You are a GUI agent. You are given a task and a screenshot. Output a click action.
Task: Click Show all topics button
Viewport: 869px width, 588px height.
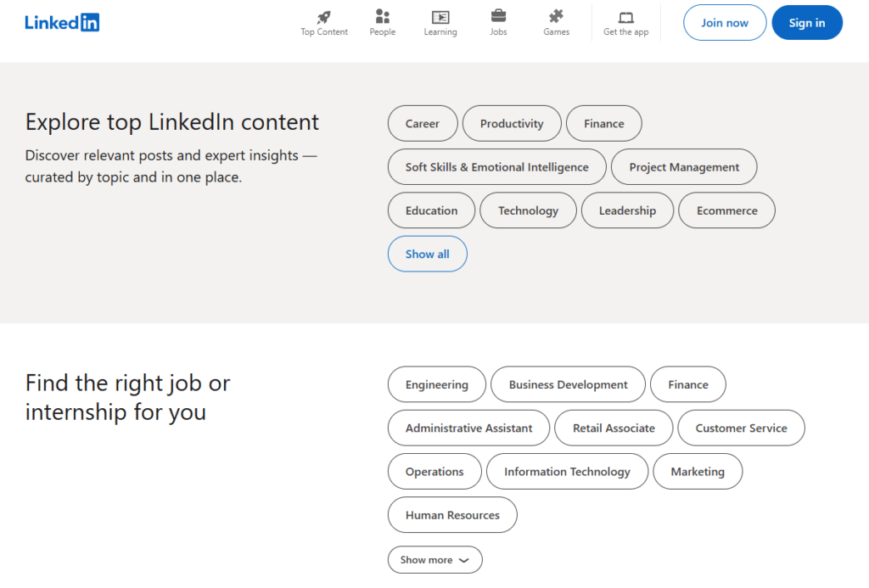[x=428, y=254]
